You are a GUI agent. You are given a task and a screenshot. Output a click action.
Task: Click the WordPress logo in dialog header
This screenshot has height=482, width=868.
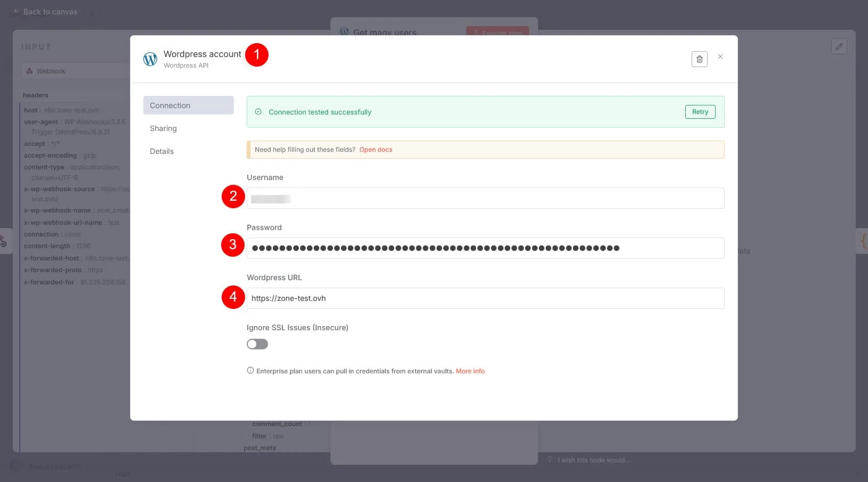click(150, 59)
